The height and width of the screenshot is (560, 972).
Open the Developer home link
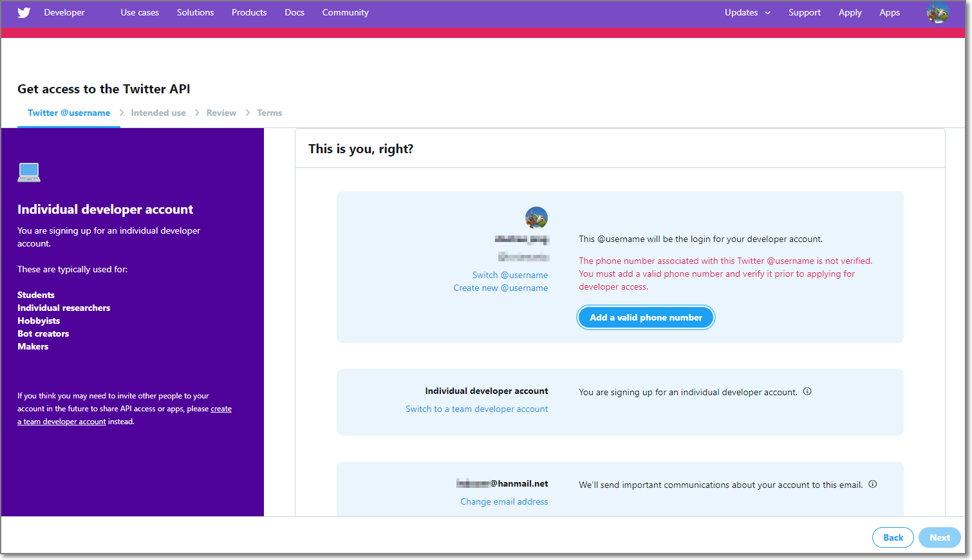pos(64,12)
